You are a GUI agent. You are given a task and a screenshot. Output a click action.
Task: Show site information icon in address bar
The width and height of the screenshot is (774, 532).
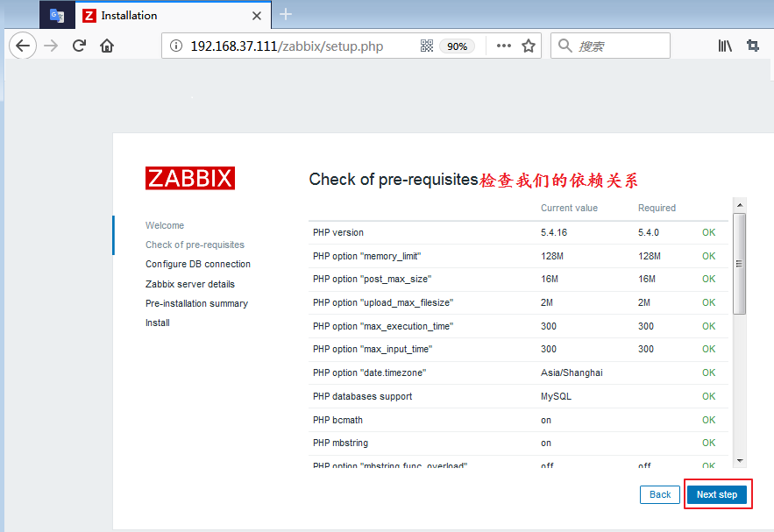pyautogui.click(x=176, y=46)
